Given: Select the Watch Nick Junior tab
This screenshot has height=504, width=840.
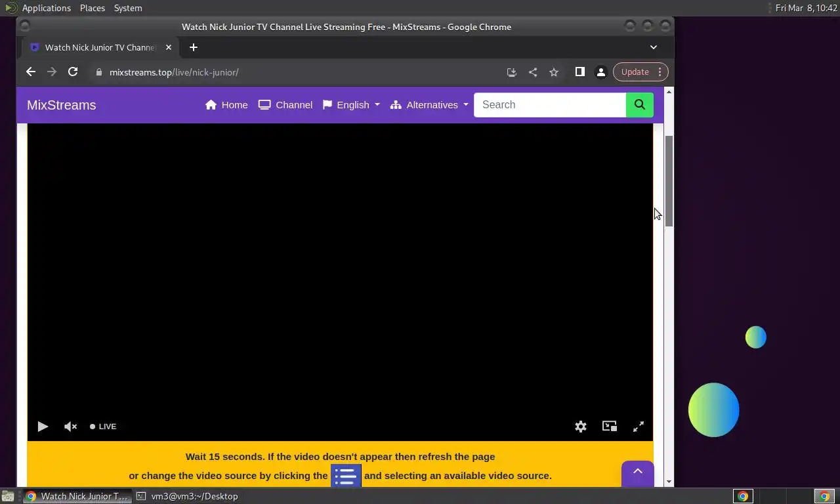Looking at the screenshot, I should pyautogui.click(x=100, y=47).
